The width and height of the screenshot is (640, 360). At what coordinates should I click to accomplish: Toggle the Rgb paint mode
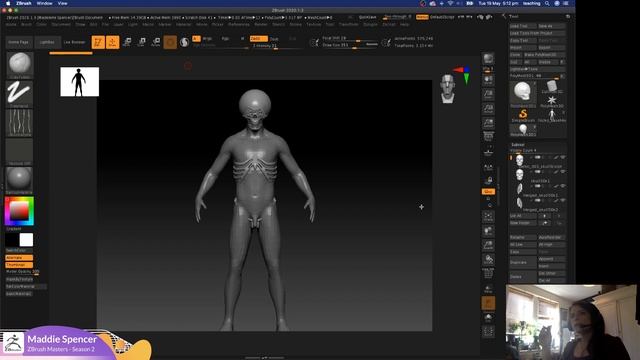pos(225,39)
